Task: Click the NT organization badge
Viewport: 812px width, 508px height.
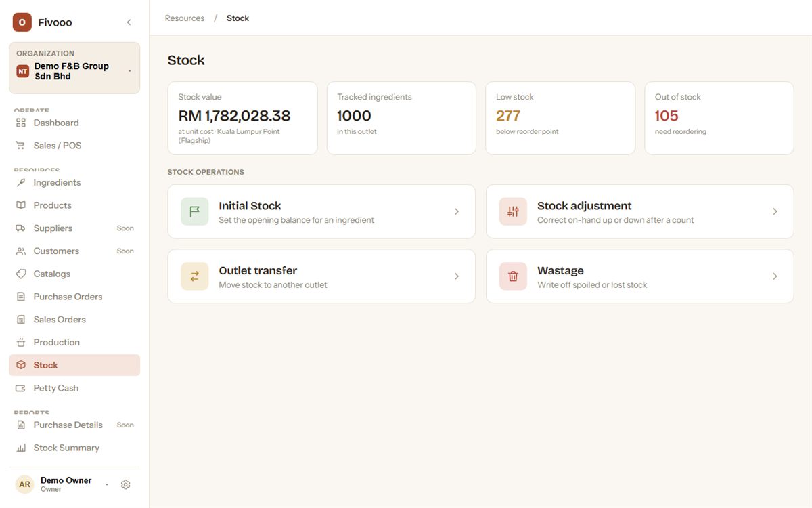Action: coord(22,71)
